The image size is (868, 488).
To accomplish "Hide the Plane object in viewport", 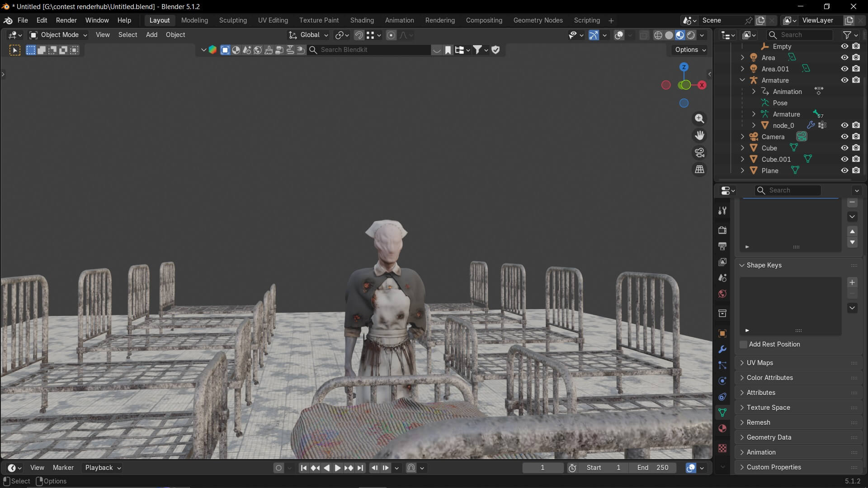I will pos(844,170).
